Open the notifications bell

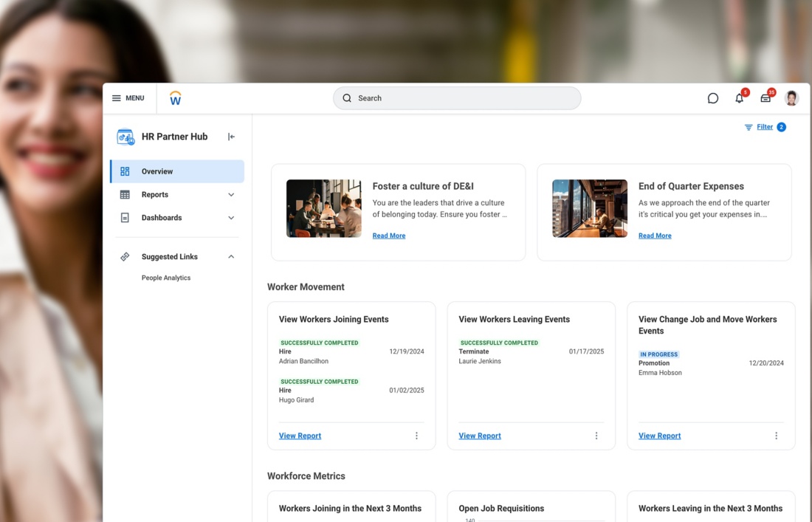(x=739, y=98)
